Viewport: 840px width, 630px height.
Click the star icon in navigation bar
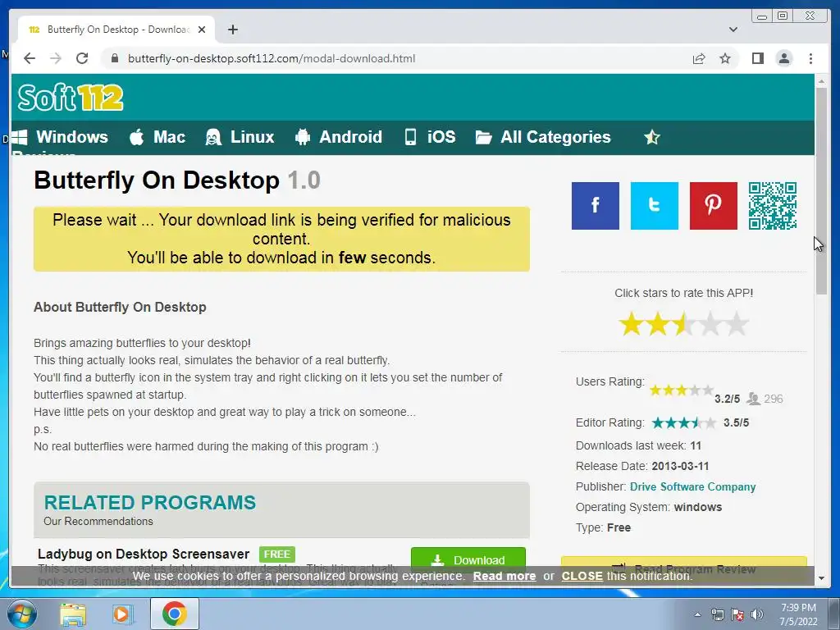coord(652,137)
